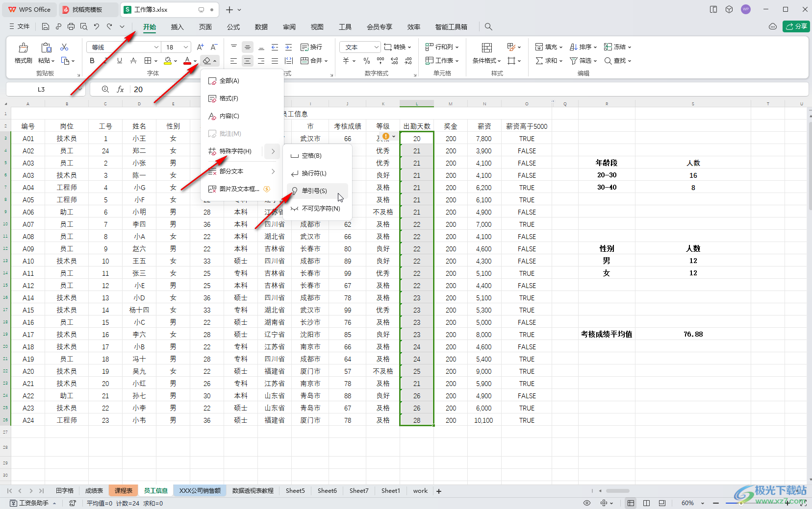Click the normal view icon in status bar
Viewport: 812px width, 509px height.
tap(631, 503)
